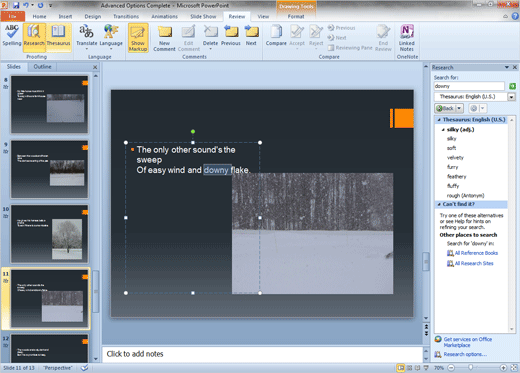
Task: Insert a New Comment
Action: point(164,38)
